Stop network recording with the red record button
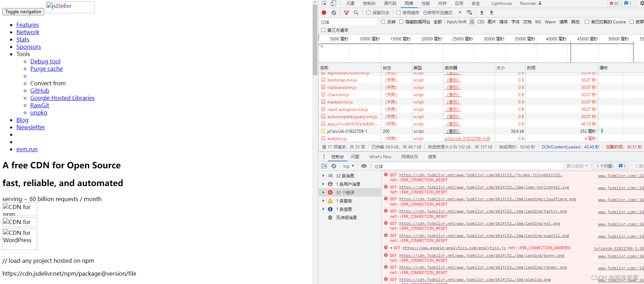 324,13
